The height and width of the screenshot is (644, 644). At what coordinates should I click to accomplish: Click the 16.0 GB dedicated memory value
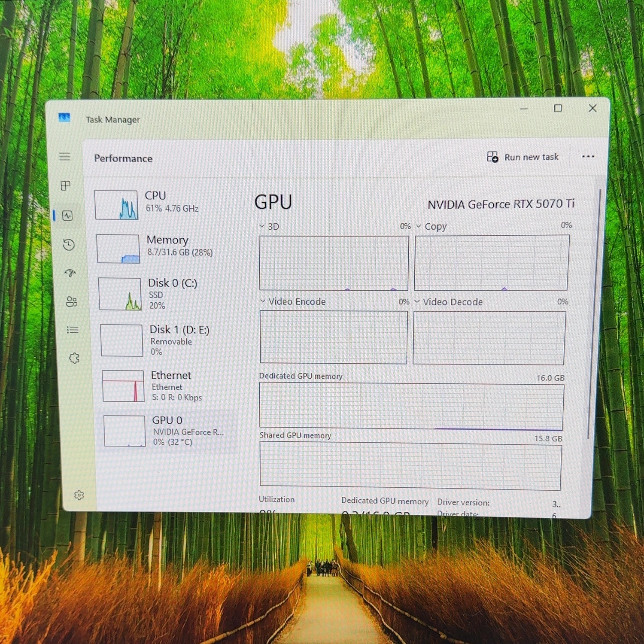(550, 378)
